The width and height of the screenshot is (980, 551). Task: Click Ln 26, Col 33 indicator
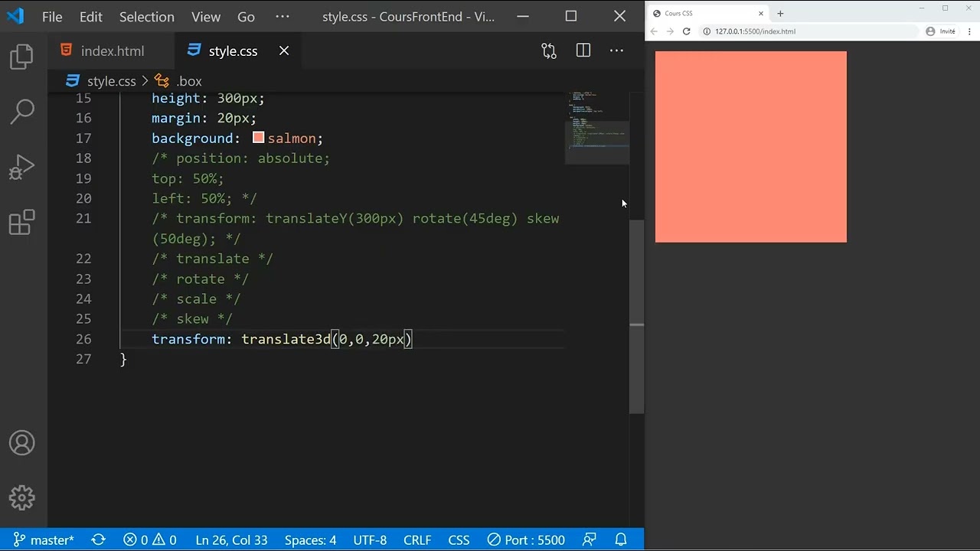pos(231,540)
